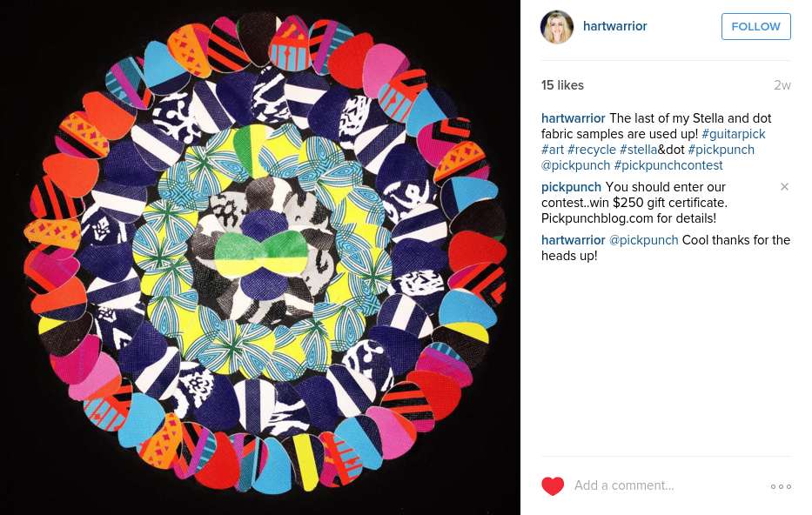
Task: Open the hartwarrior username in the header
Action: [614, 26]
